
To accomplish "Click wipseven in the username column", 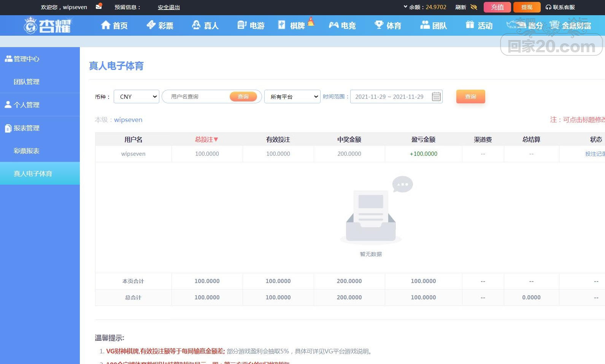I will tap(133, 154).
